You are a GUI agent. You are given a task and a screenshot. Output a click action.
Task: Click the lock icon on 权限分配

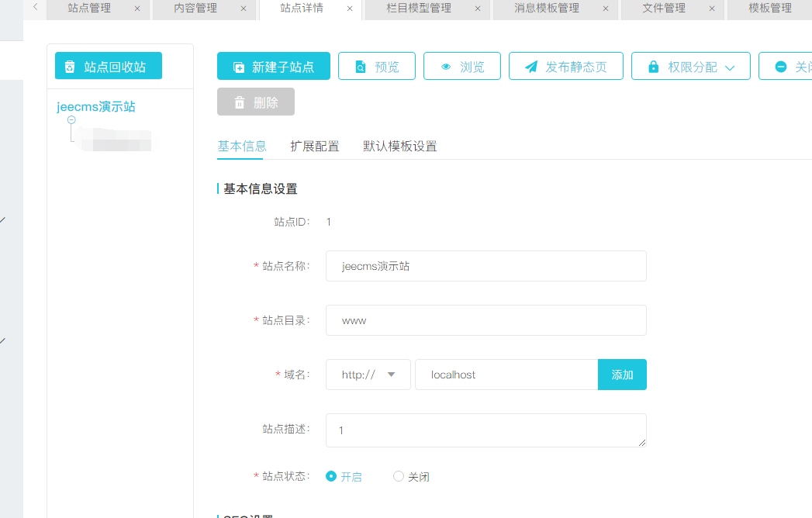(x=653, y=67)
